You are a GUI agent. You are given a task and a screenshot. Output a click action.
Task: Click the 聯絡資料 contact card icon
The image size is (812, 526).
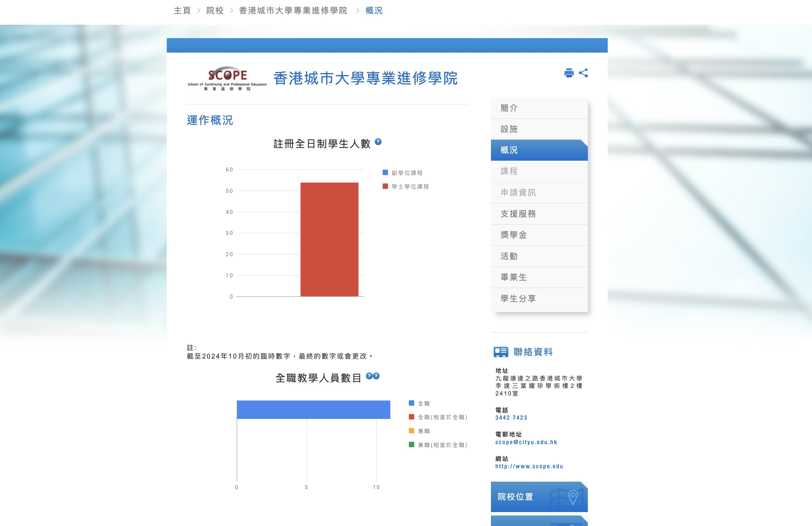pos(501,352)
